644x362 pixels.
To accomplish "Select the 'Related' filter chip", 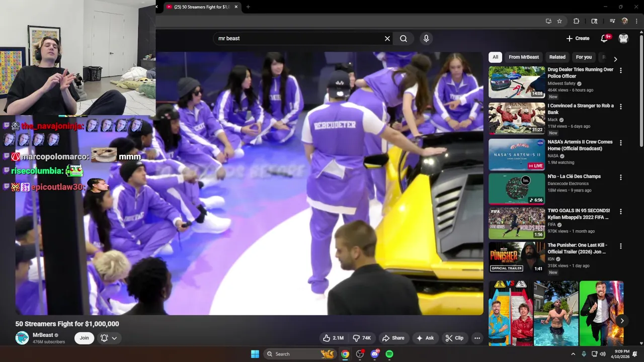I will coord(557,57).
